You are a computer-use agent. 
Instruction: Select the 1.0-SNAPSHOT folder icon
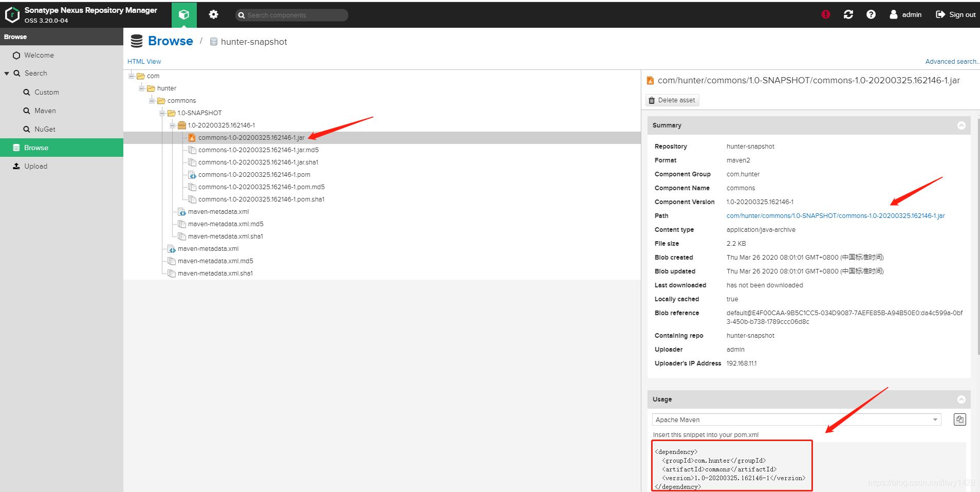tap(172, 113)
